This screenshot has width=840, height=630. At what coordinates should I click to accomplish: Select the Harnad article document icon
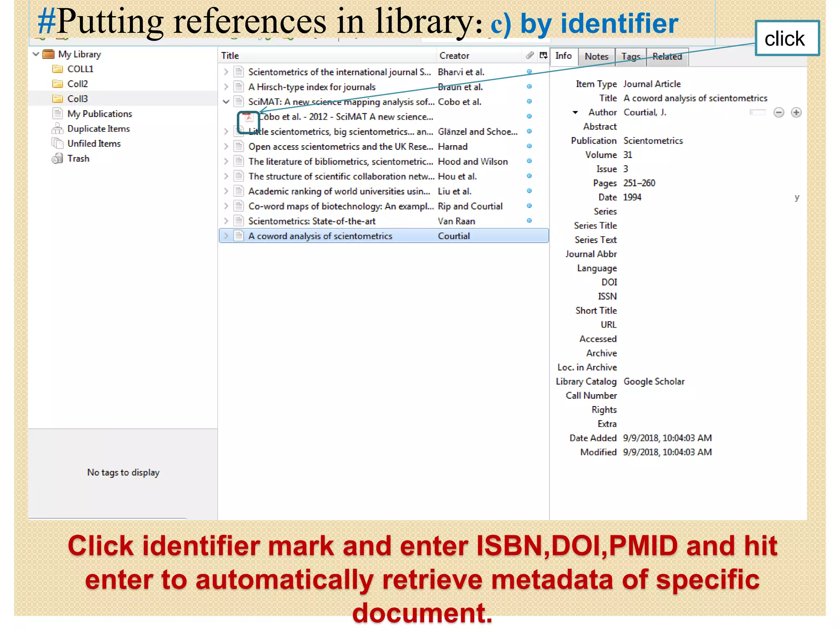[239, 146]
